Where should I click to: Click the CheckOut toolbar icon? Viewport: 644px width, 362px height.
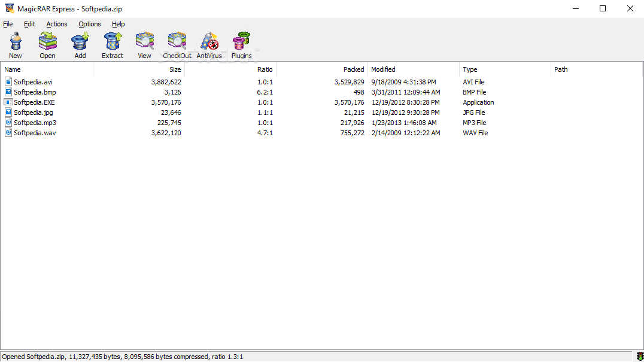coord(177,41)
